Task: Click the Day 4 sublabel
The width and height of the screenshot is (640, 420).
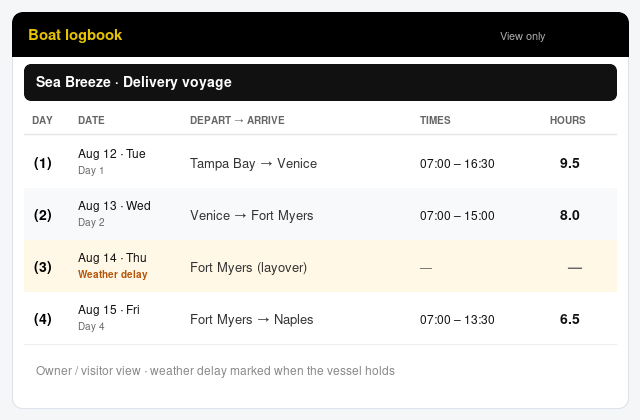Action: pyautogui.click(x=91, y=326)
